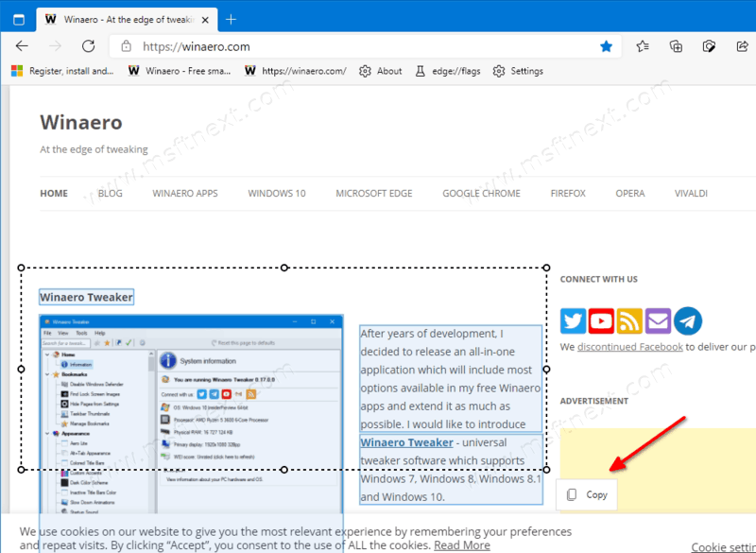Viewport: 756px width, 553px height.
Task: Open the WINAERO APPS menu item
Action: pyautogui.click(x=185, y=193)
